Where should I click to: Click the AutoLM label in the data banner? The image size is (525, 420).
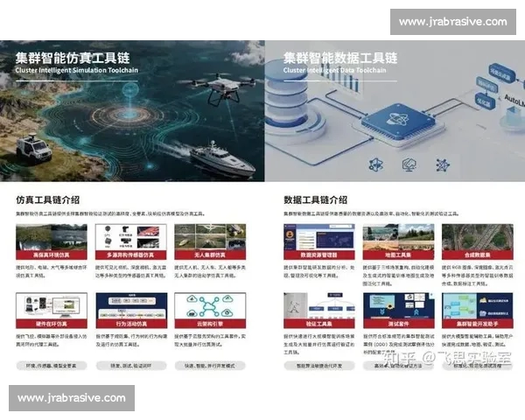point(514,100)
